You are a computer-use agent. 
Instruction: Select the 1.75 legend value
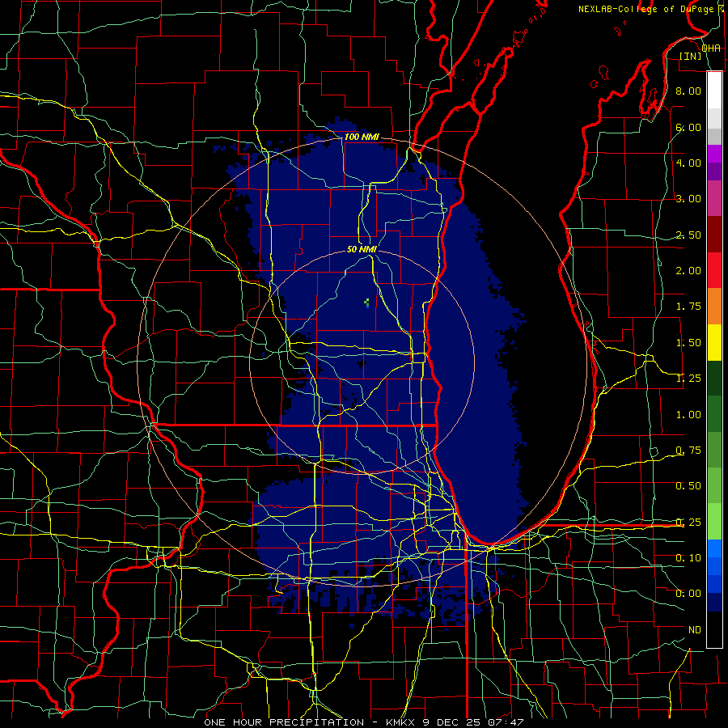(688, 307)
